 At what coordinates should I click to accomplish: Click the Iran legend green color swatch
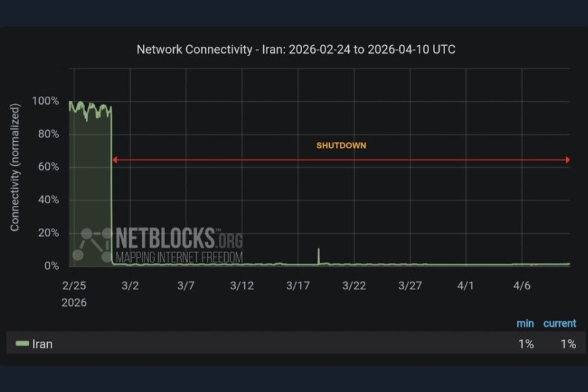[23, 344]
